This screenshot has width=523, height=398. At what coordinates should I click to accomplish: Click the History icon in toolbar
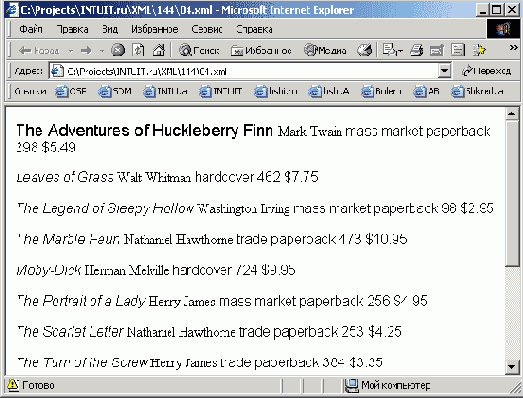click(x=365, y=50)
